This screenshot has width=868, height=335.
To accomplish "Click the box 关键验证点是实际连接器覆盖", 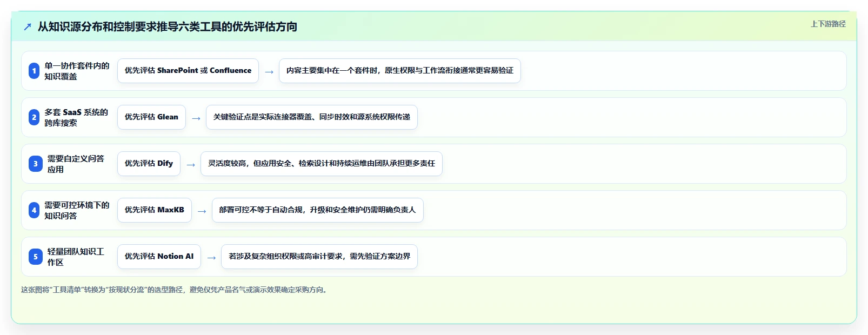I will 312,117.
